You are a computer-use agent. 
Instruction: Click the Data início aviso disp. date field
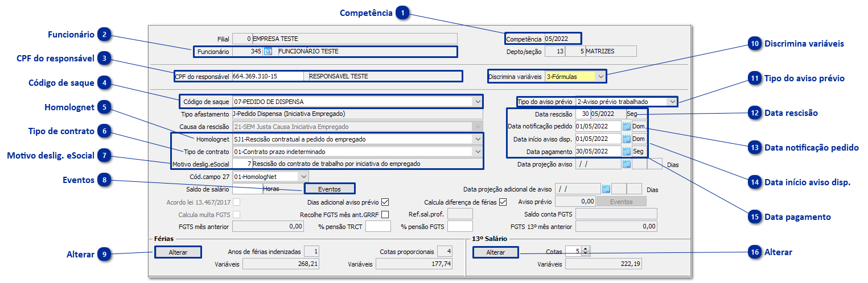pyautogui.click(x=598, y=139)
